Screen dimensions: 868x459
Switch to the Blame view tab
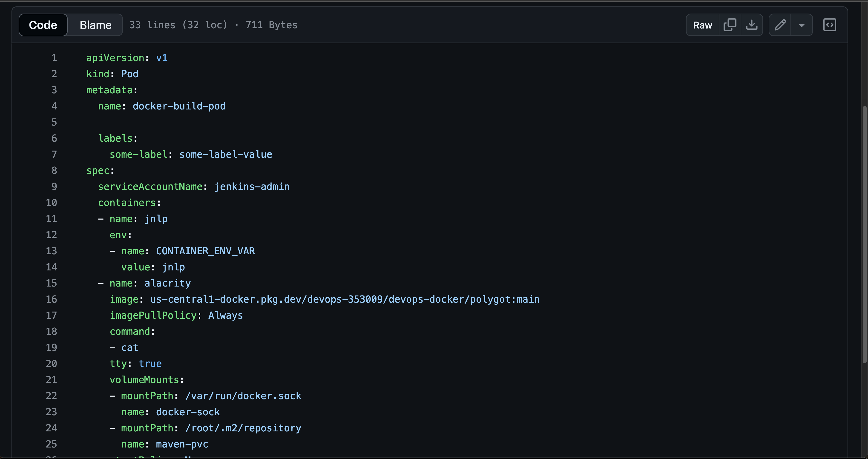click(x=95, y=25)
